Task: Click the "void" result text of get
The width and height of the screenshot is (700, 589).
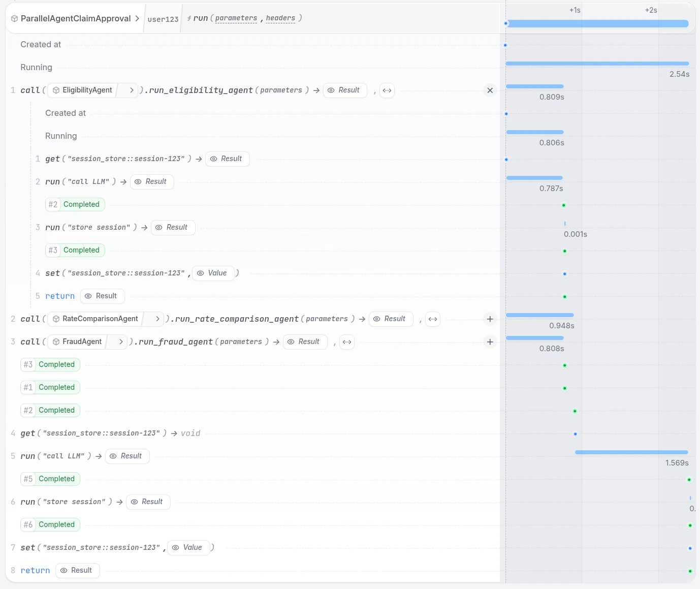Action: pyautogui.click(x=190, y=433)
